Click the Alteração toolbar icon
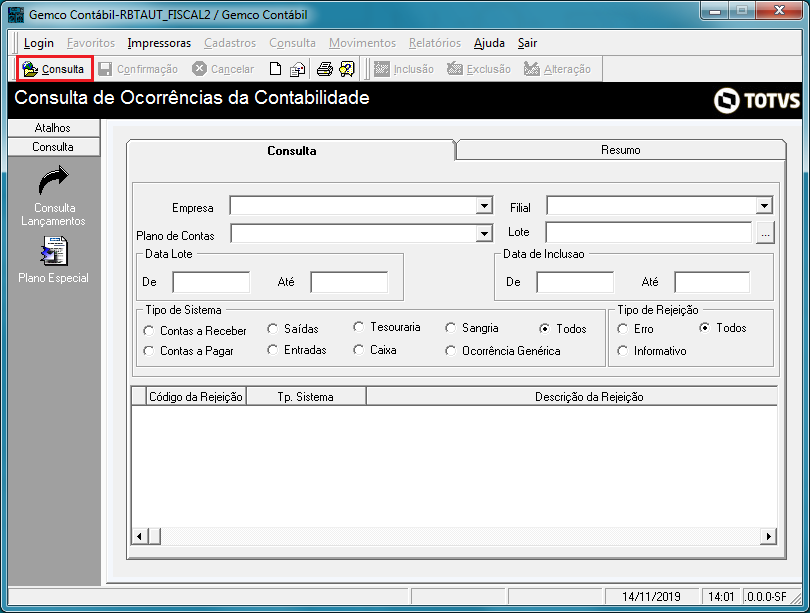Screen dimensions: 810x613 click(532, 69)
